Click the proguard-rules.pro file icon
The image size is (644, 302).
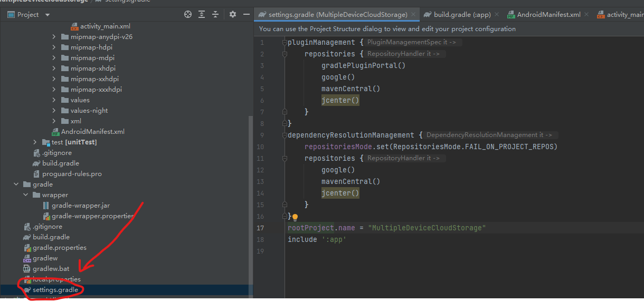[37, 174]
